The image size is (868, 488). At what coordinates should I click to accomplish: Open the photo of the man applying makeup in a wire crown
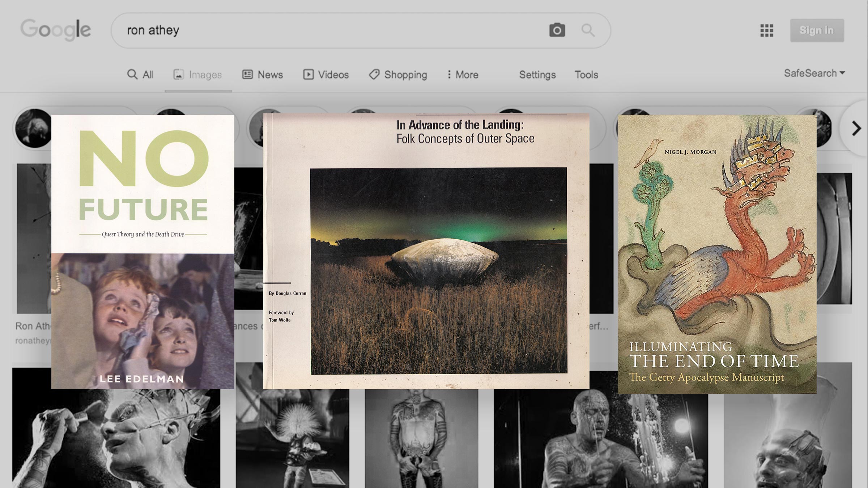point(116,439)
